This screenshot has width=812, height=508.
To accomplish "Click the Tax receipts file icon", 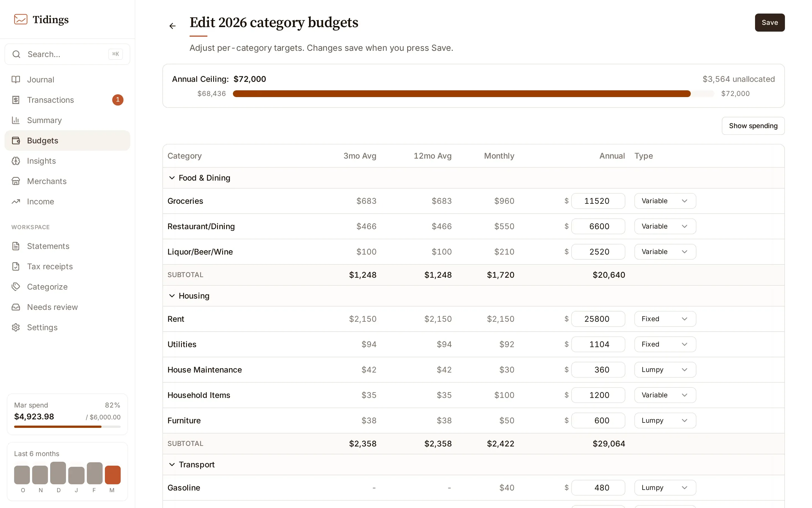I will [x=16, y=266].
